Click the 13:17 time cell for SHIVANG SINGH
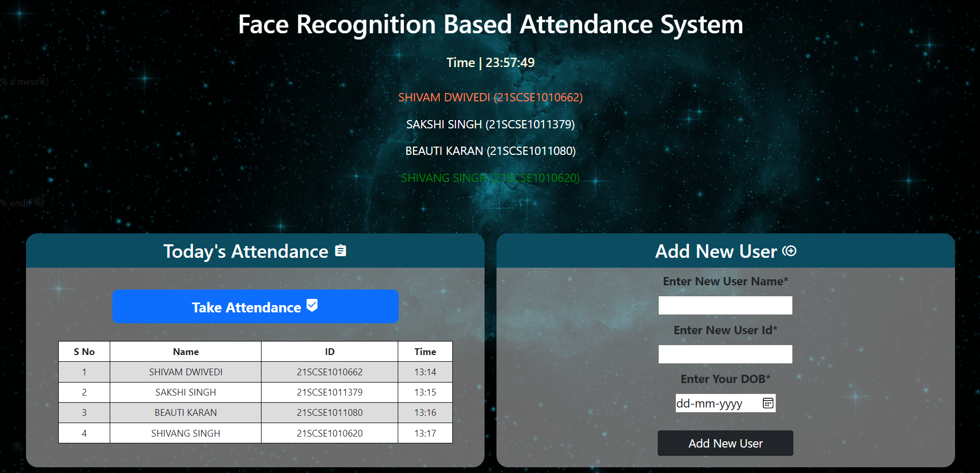This screenshot has height=473, width=980. (x=425, y=433)
